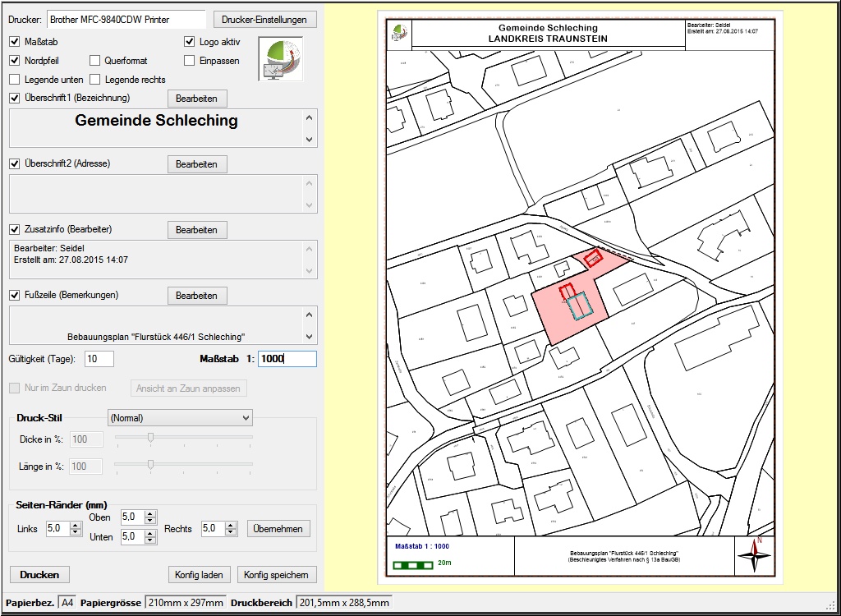The height and width of the screenshot is (616, 841).
Task: Enable Querformat orientation
Action: (x=95, y=61)
